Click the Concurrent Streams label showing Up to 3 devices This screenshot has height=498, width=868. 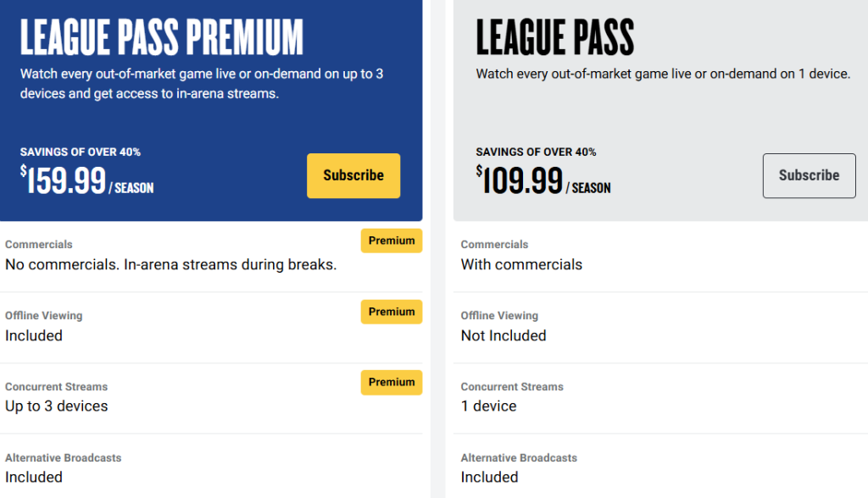click(56, 386)
